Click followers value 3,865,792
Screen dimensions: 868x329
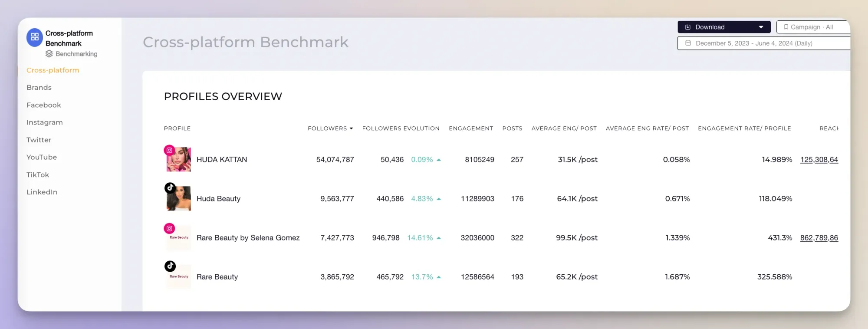point(337,277)
